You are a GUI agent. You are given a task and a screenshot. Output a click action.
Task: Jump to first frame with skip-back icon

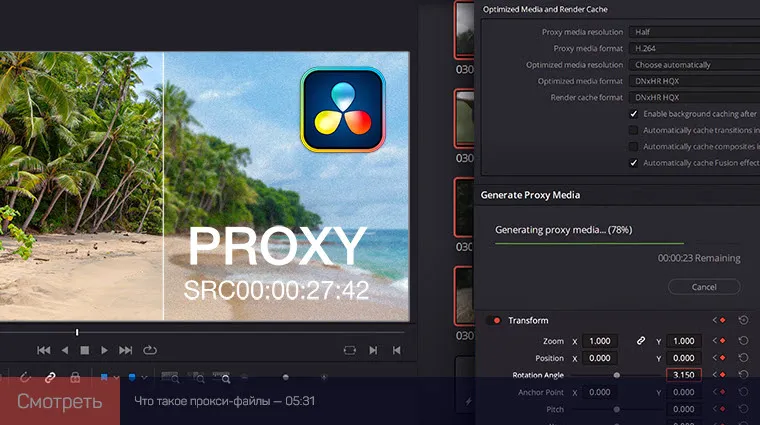(44, 350)
